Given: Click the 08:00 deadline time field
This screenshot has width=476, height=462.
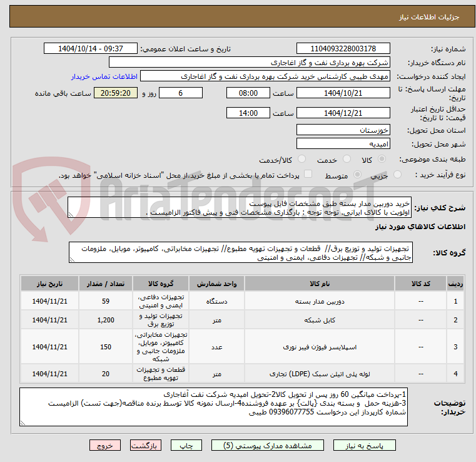Looking at the screenshot, I should click(x=248, y=93).
